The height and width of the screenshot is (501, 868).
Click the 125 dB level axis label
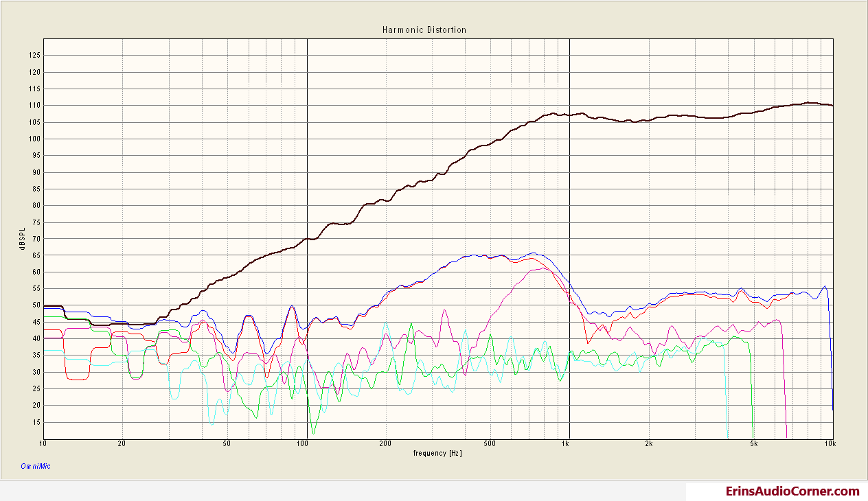point(35,55)
